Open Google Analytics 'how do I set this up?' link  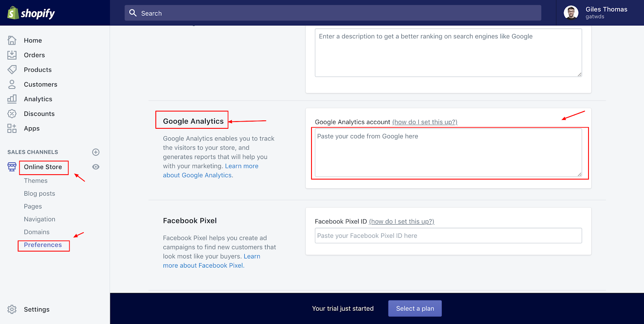coord(425,122)
